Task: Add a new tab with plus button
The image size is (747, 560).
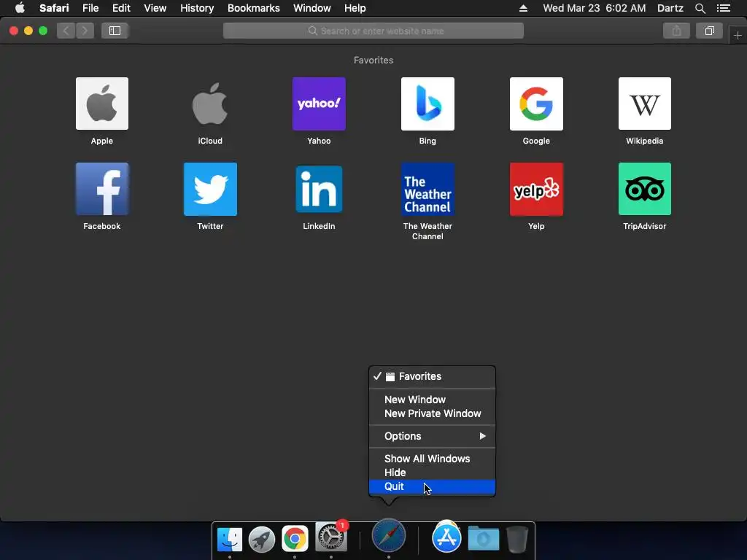Action: pyautogui.click(x=738, y=36)
